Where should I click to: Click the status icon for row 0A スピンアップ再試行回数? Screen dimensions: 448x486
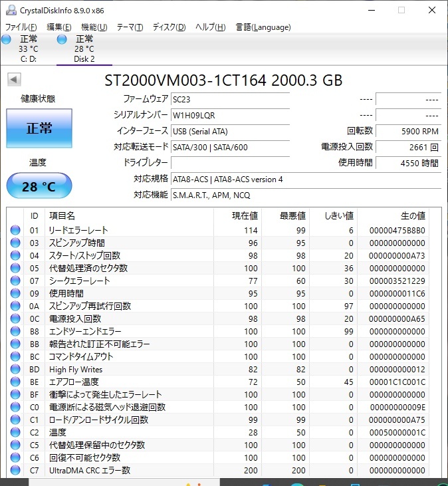click(15, 306)
